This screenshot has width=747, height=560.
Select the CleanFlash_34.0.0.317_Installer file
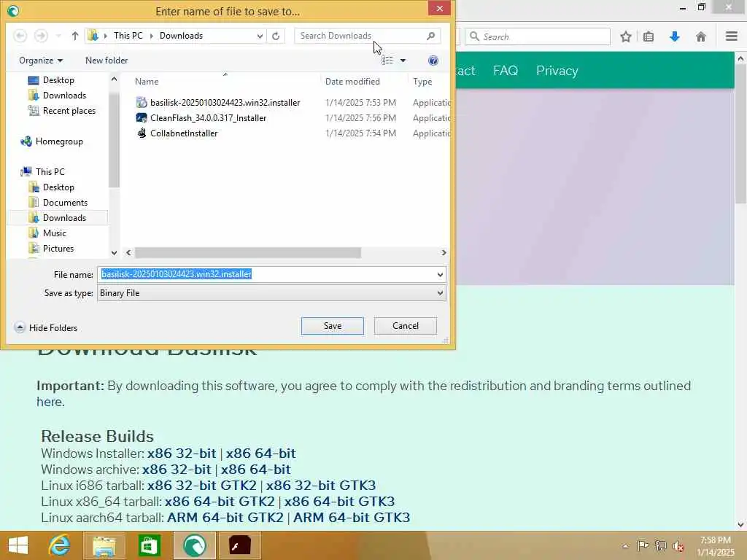point(208,117)
